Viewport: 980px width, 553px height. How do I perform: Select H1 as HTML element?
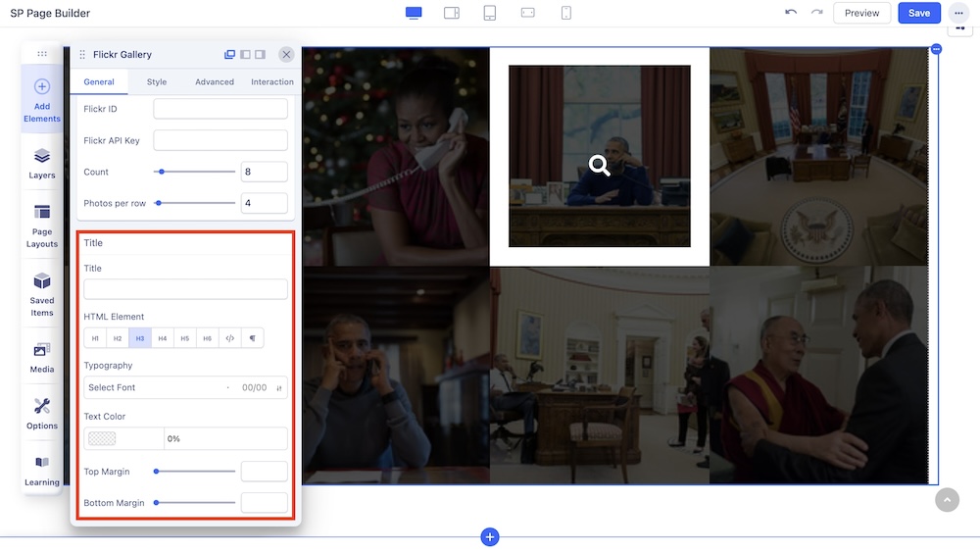(x=95, y=338)
